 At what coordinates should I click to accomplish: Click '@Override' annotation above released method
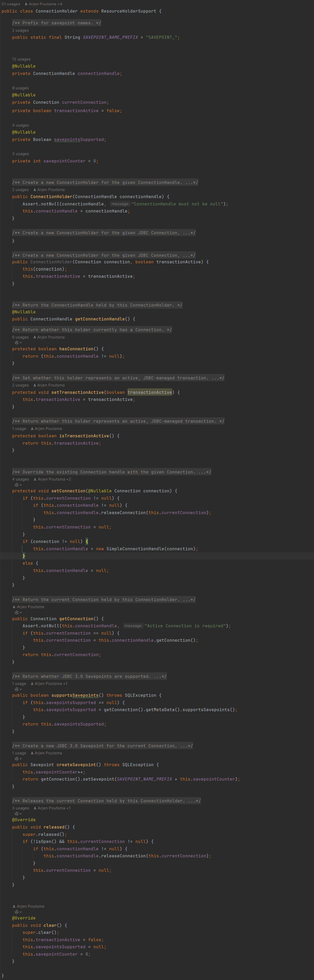pyautogui.click(x=24, y=820)
